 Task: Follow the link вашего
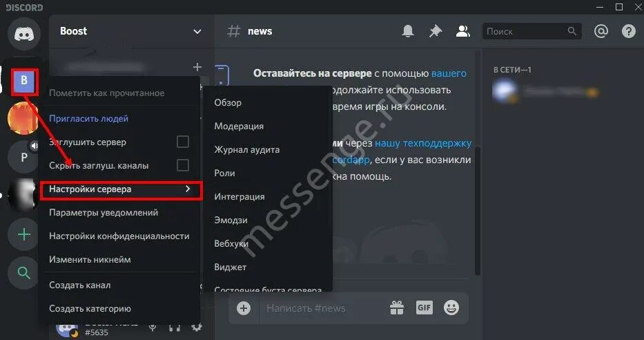[449, 73]
